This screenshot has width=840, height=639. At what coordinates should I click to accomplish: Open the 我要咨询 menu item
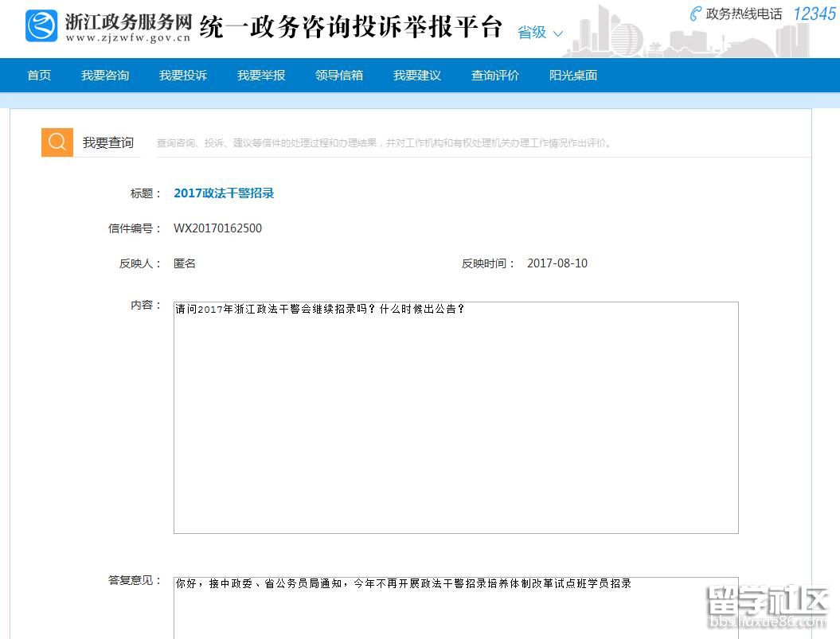point(105,76)
